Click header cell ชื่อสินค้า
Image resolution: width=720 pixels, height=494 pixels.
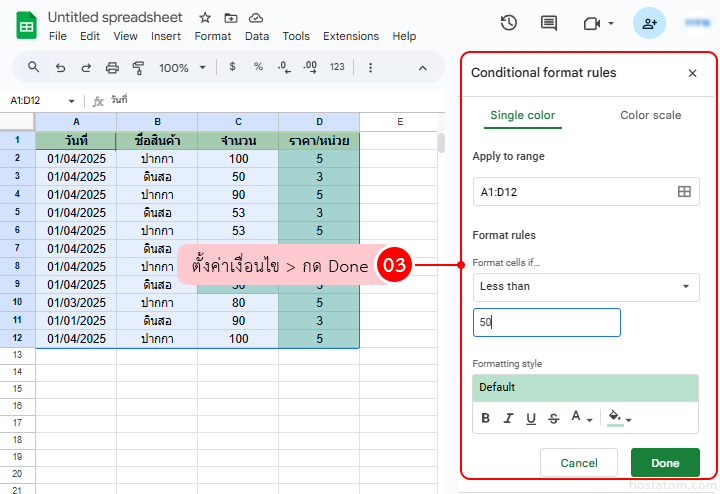click(x=157, y=140)
